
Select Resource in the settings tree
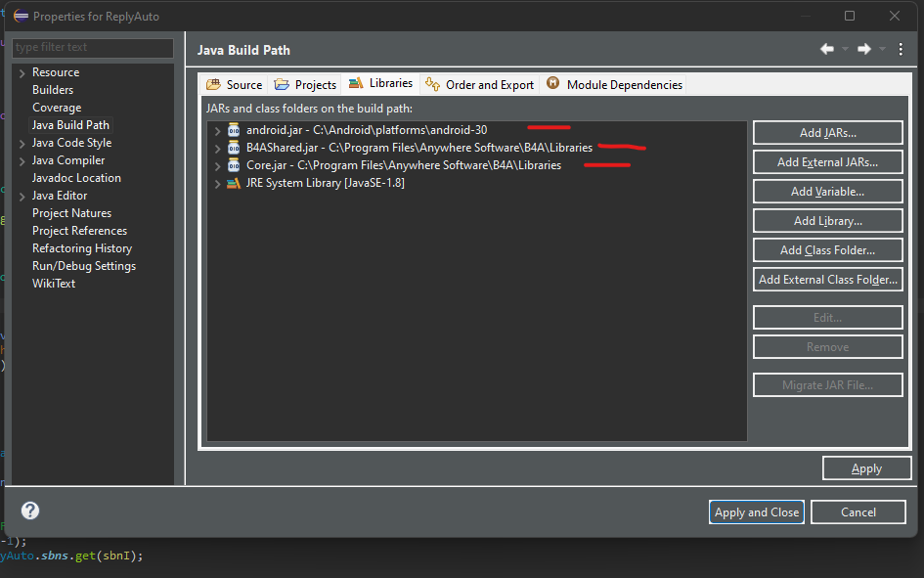coord(56,71)
